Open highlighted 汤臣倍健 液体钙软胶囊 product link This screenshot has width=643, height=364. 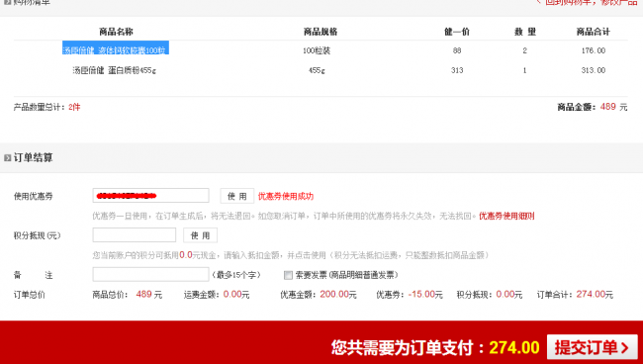tap(115, 47)
